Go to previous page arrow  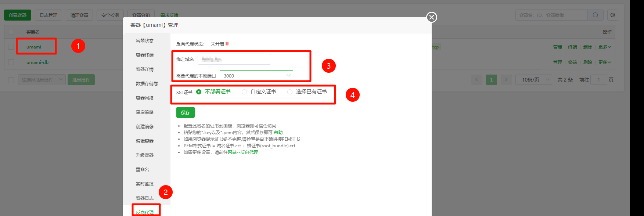coord(477,80)
